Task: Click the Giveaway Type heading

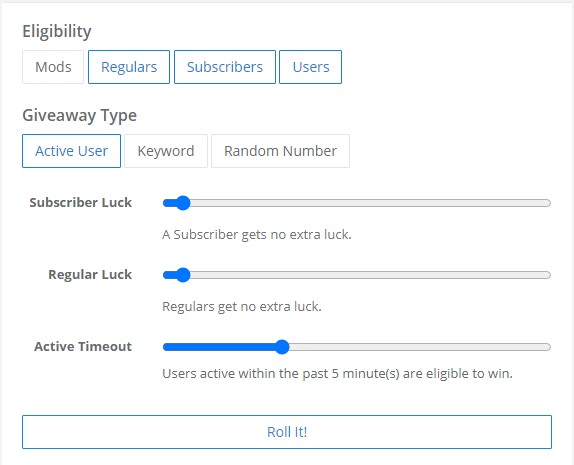Action: [79, 115]
